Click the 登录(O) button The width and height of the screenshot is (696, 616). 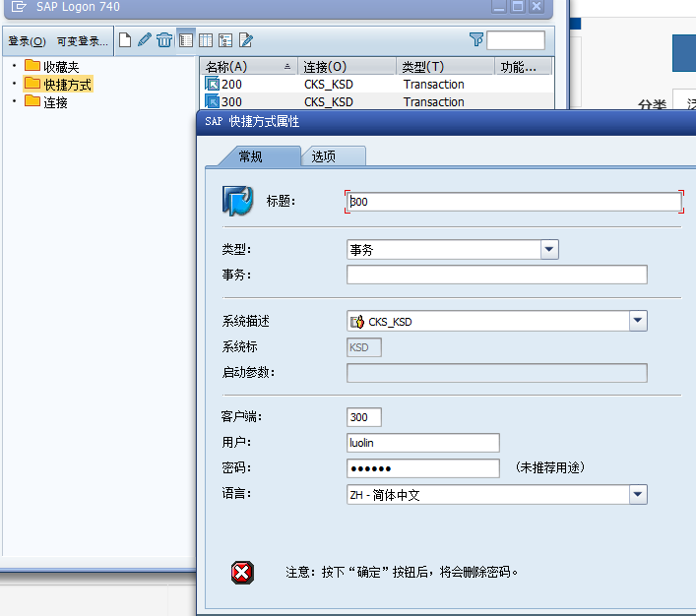click(x=28, y=41)
